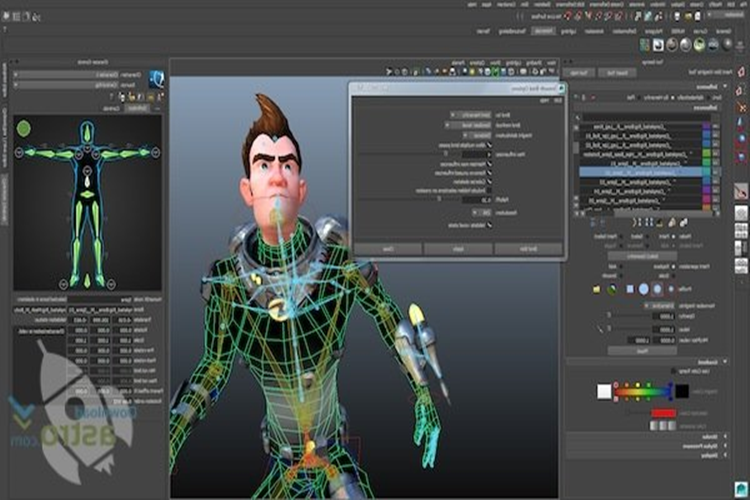Select the head effector on HumanIK figure
Screen dimensions: 750x500
coord(87,133)
